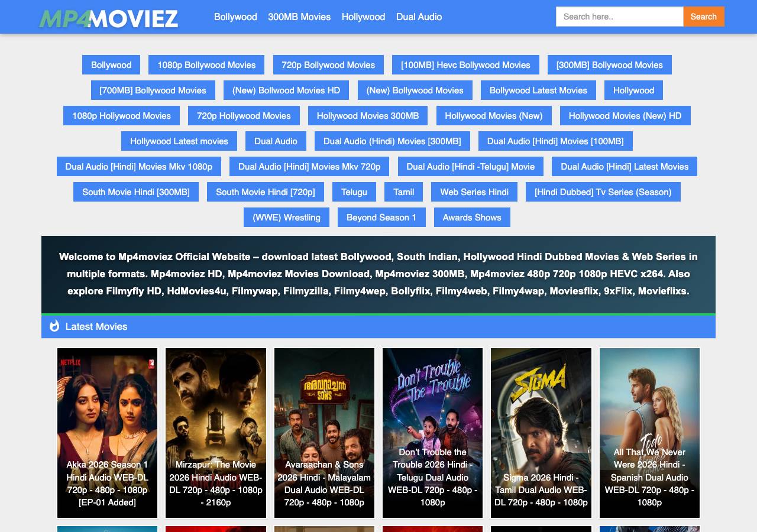Open 720p Bollywood Movies category
The width and height of the screenshot is (757, 532).
click(x=328, y=64)
